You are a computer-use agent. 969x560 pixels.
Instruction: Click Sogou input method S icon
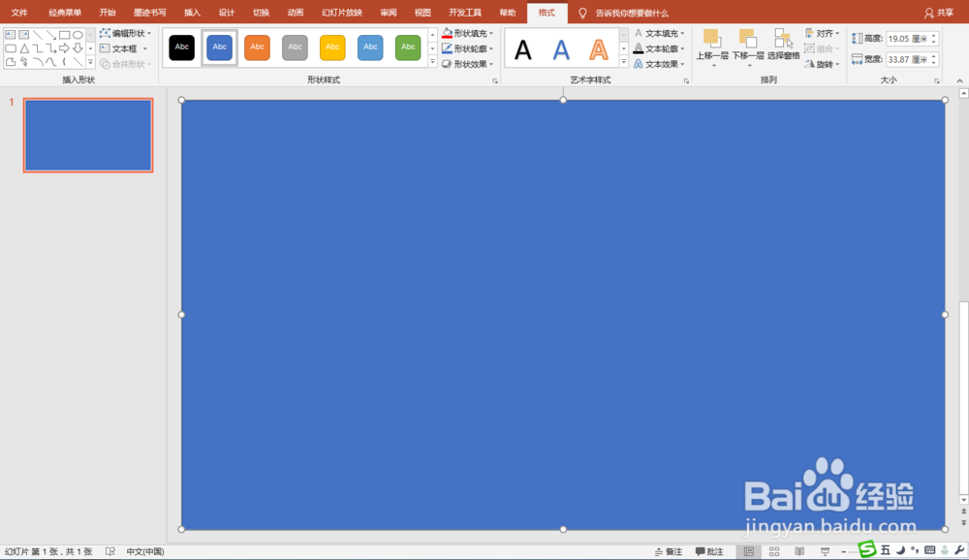click(x=867, y=549)
